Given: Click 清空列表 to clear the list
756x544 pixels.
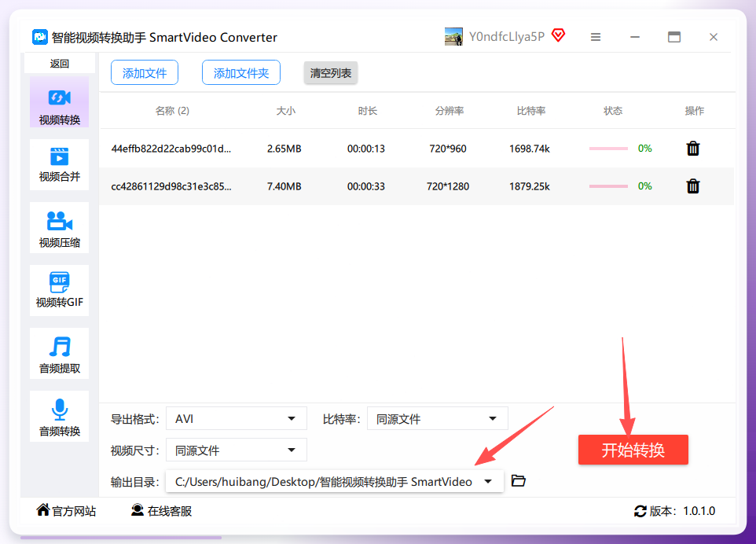Looking at the screenshot, I should pos(331,73).
